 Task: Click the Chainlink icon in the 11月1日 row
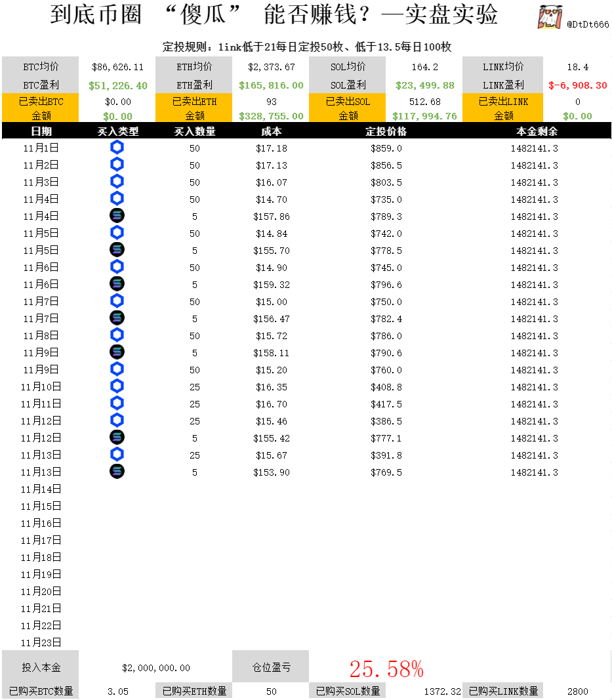point(117,148)
